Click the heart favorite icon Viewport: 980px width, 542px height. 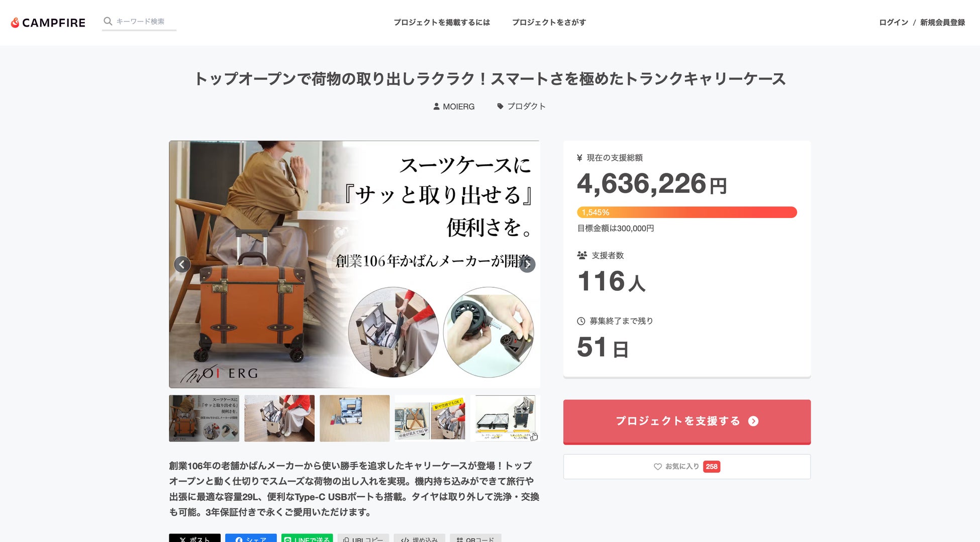(657, 467)
